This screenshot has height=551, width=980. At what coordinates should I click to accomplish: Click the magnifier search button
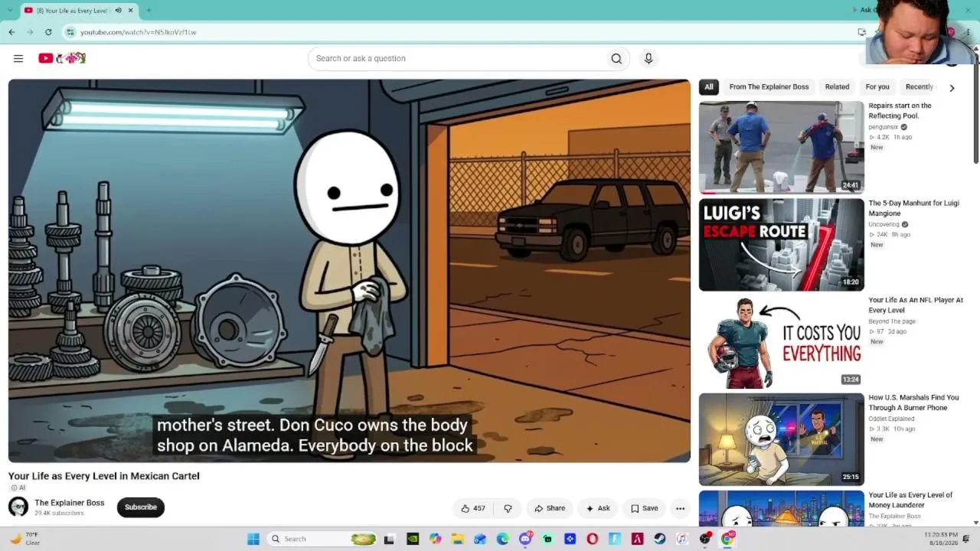[616, 58]
